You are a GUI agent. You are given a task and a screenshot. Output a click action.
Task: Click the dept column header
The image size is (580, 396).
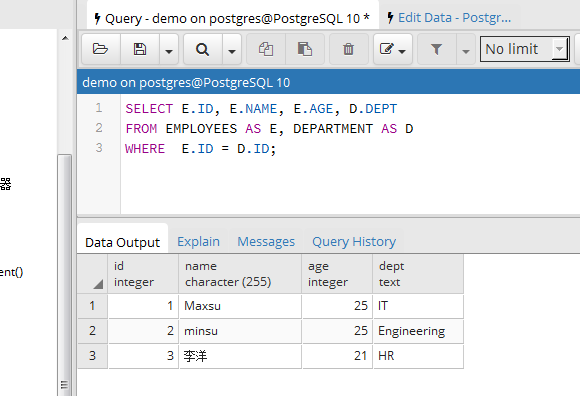pos(418,274)
